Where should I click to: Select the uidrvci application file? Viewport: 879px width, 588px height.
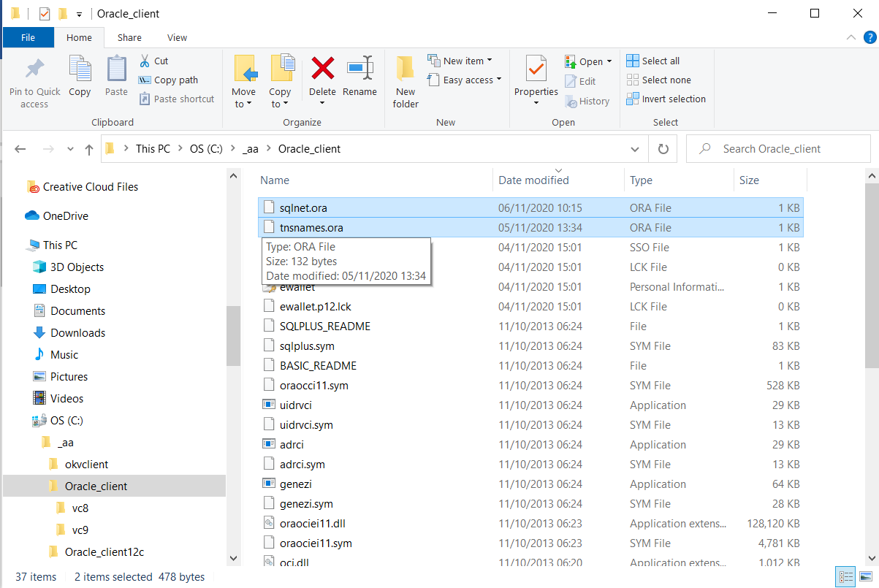click(x=531, y=405)
